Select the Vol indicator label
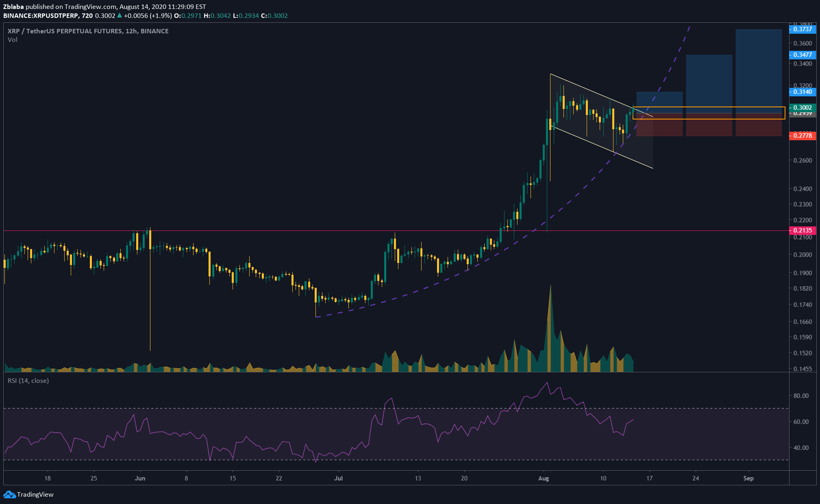 pos(13,40)
